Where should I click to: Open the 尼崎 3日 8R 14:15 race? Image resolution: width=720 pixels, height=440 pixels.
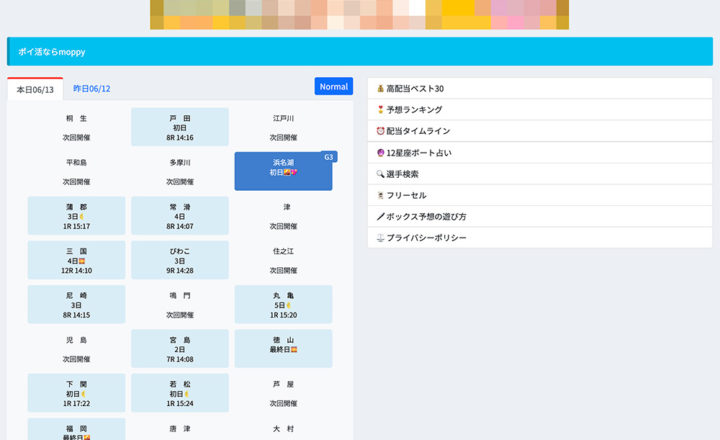coord(76,305)
